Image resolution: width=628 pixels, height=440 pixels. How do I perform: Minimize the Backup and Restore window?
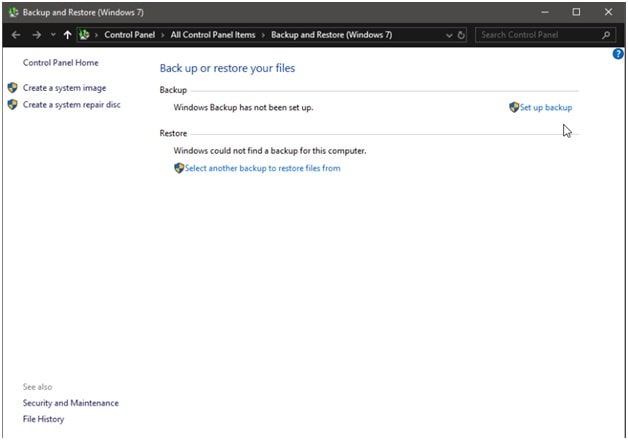coord(545,12)
